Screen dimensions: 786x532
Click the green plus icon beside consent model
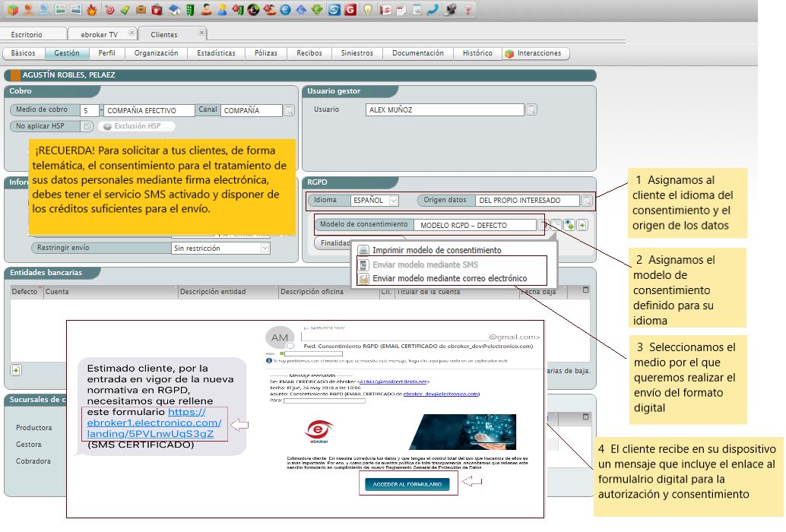[582, 225]
